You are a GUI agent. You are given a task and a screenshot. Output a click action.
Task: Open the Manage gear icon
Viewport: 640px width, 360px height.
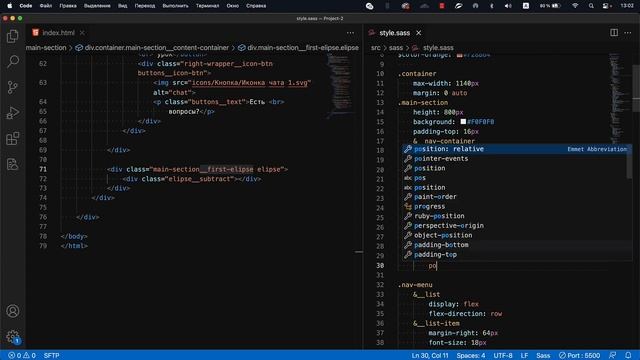tap(13, 337)
